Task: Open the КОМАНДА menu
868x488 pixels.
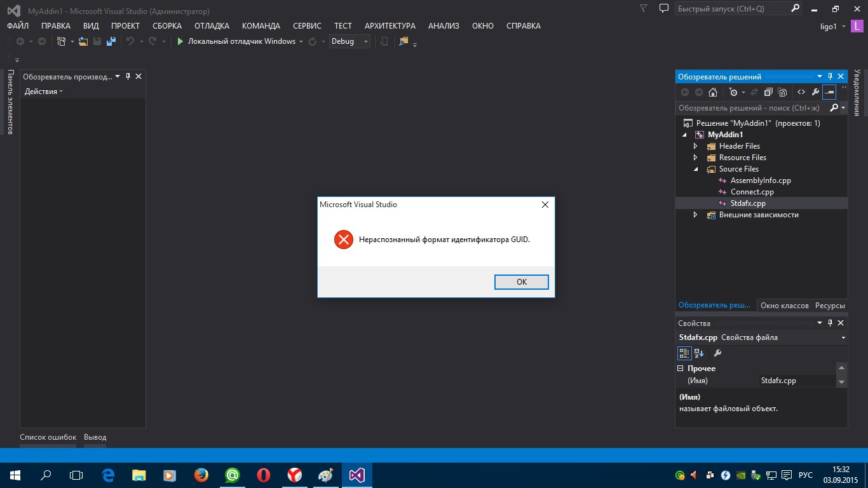Action: click(261, 26)
